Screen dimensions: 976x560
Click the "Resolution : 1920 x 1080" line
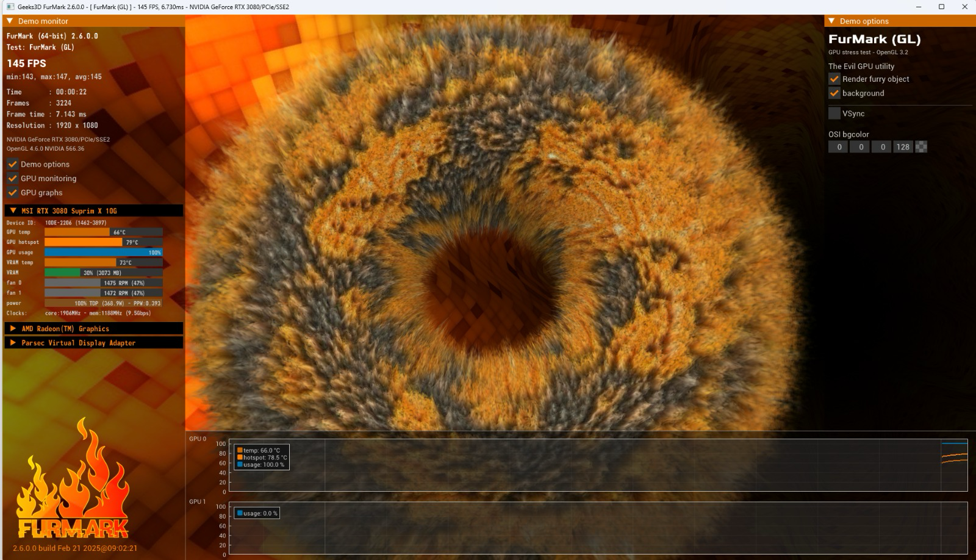[x=52, y=126]
